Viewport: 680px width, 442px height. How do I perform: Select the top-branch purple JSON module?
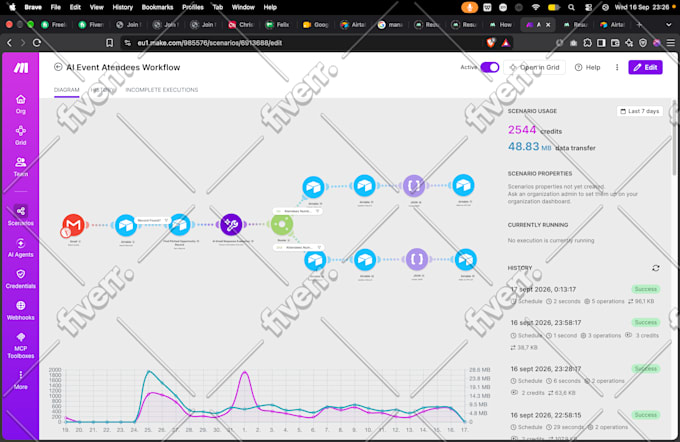pos(414,186)
